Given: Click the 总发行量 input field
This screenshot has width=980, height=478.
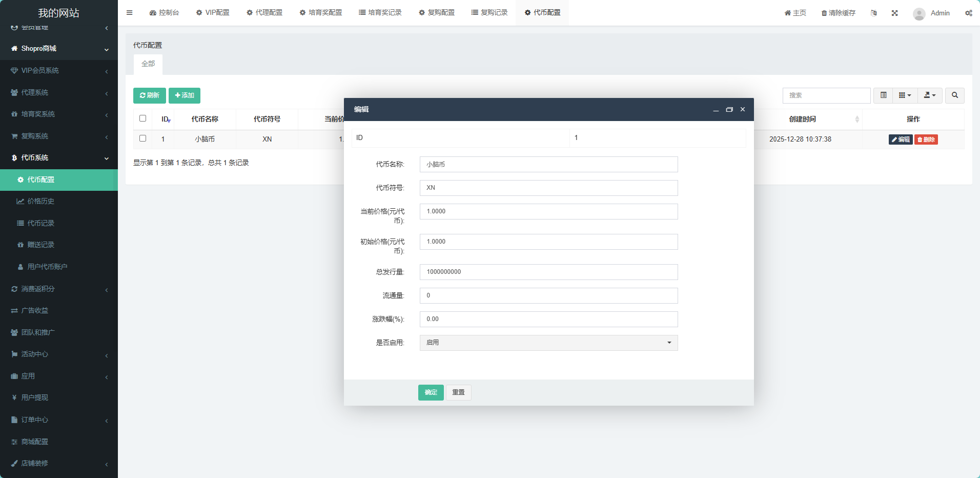Looking at the screenshot, I should pos(548,272).
